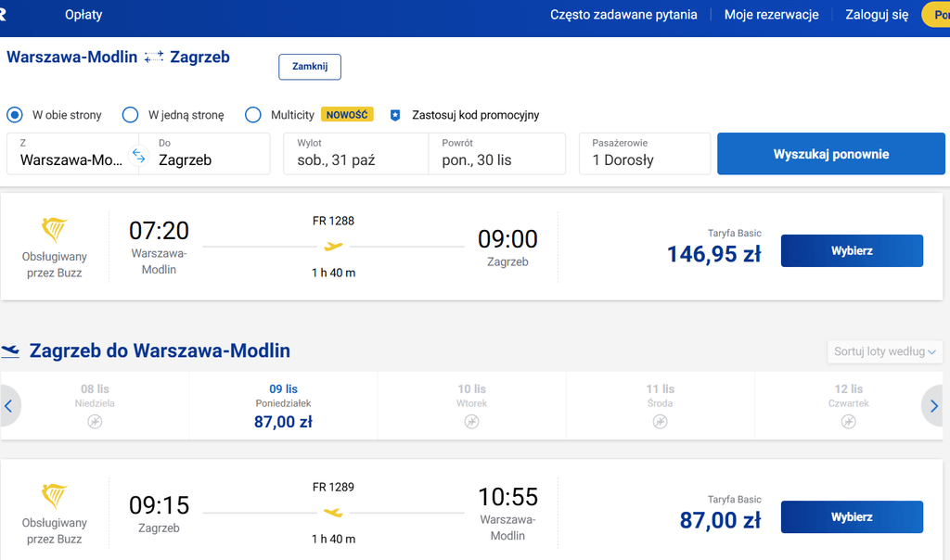The width and height of the screenshot is (950, 560).
Task: Select the 12 lis Czwartek date tab
Action: pyautogui.click(x=848, y=405)
